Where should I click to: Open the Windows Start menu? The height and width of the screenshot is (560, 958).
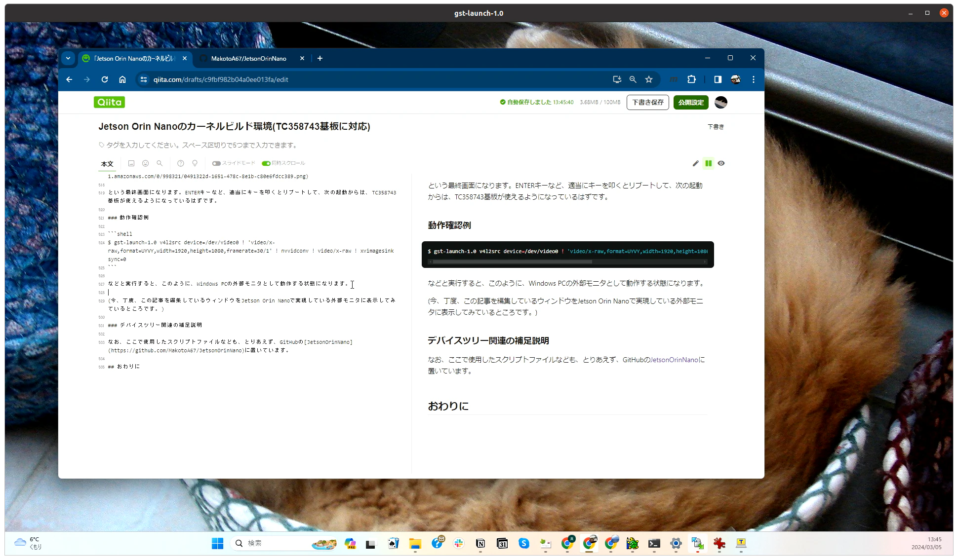coord(217,543)
